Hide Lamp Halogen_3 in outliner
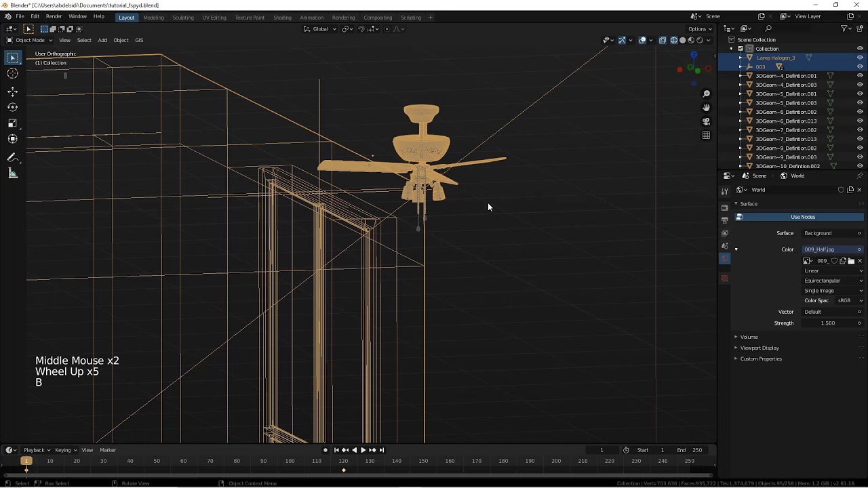This screenshot has width=868, height=488. 860,58
